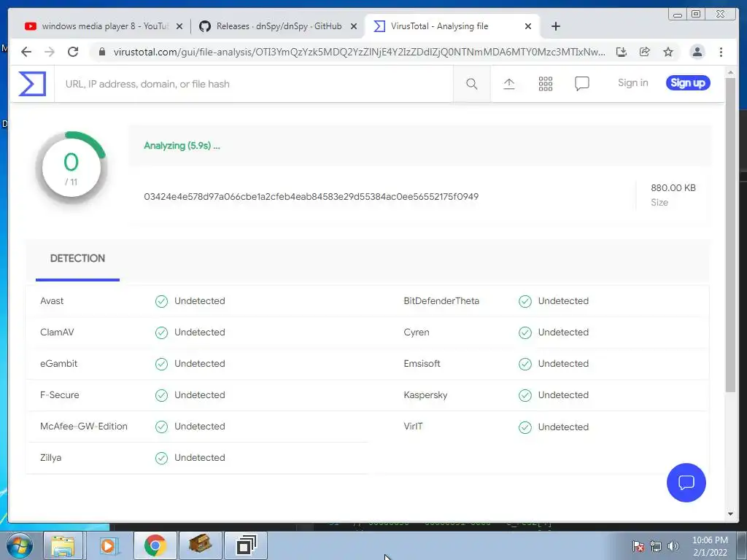This screenshot has width=747, height=560.
Task: Click the Avast undetected check icon
Action: coord(161,301)
